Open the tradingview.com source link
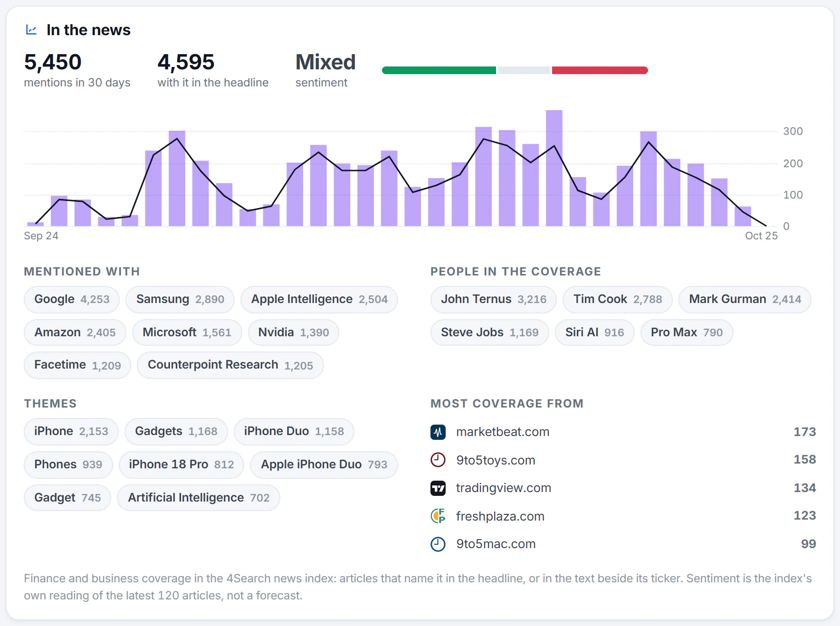 [x=504, y=488]
